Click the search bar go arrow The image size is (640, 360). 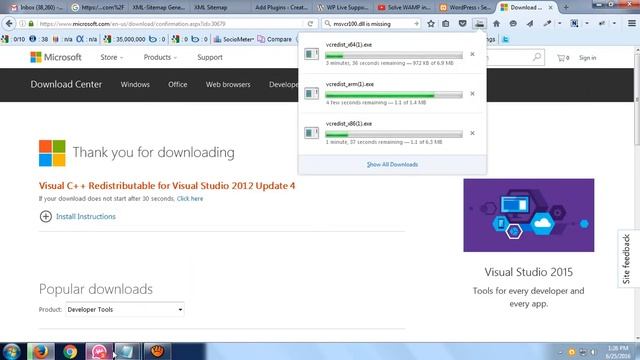pyautogui.click(x=416, y=24)
